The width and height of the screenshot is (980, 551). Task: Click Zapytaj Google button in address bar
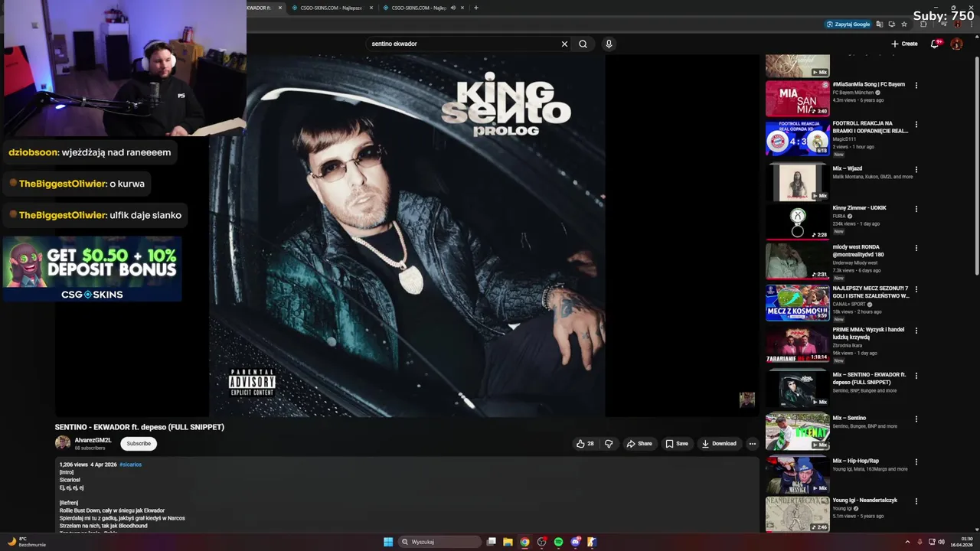(x=848, y=24)
